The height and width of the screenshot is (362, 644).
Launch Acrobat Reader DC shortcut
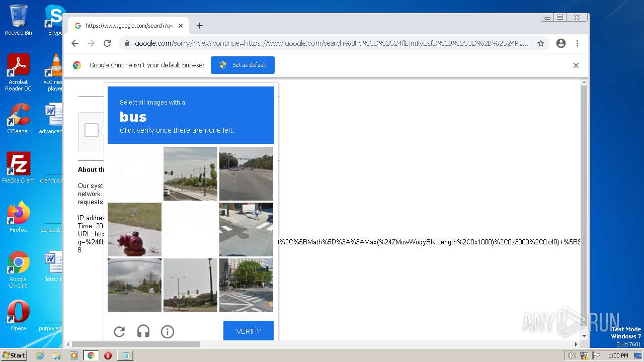click(18, 73)
